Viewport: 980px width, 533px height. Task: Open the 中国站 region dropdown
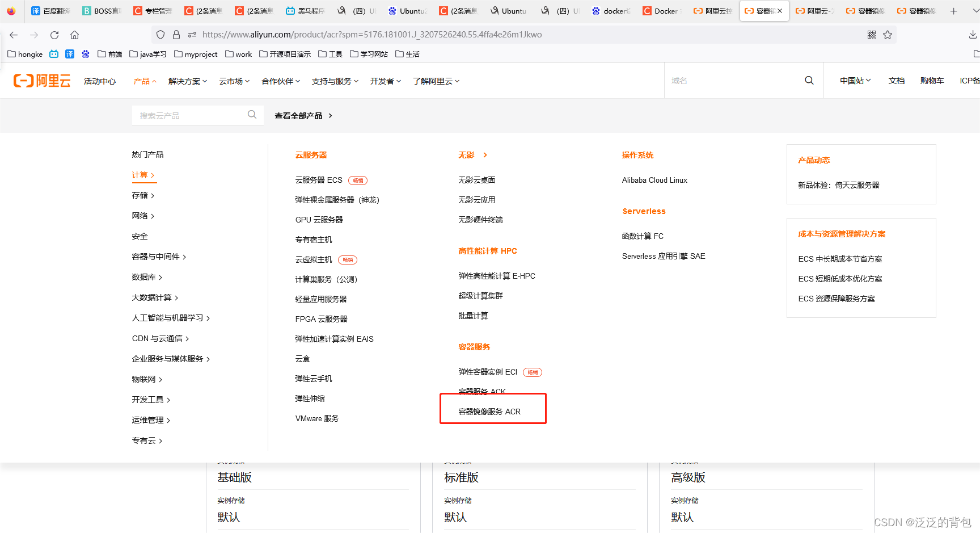[x=855, y=80]
